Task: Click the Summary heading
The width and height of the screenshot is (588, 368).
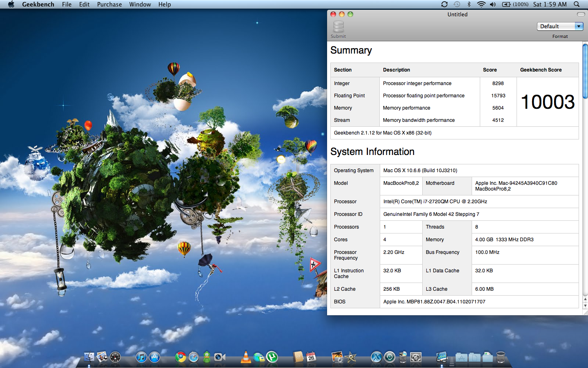Action: click(351, 50)
